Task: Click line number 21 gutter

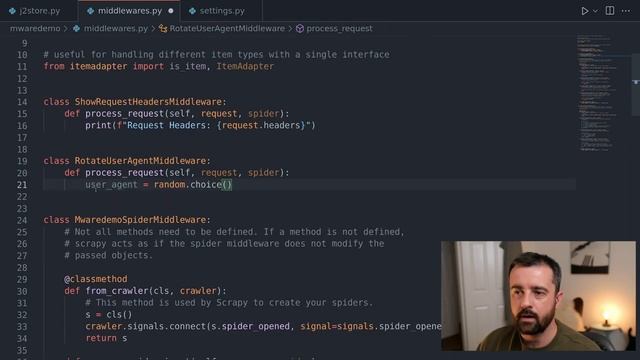Action: pyautogui.click(x=22, y=185)
